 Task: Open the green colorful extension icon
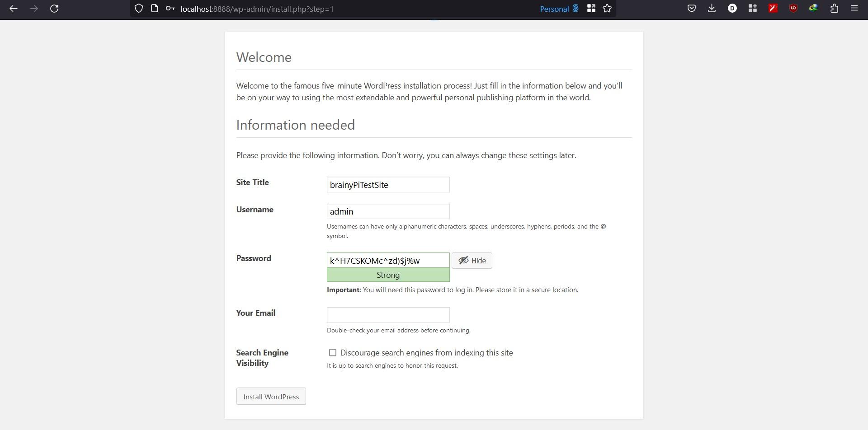pyautogui.click(x=813, y=9)
